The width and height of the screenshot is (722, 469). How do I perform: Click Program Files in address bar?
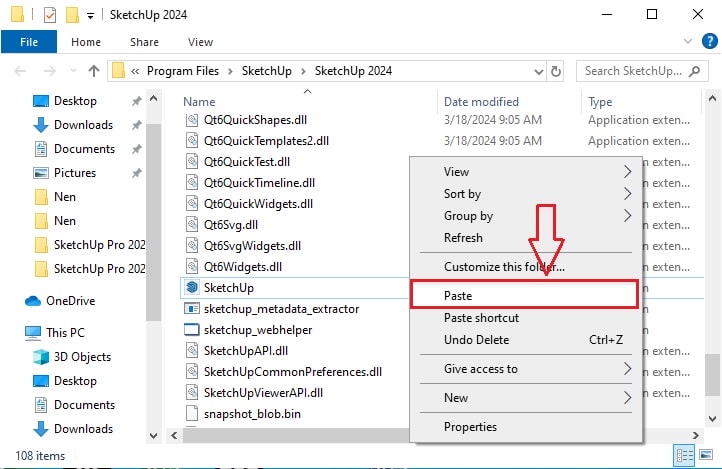183,71
